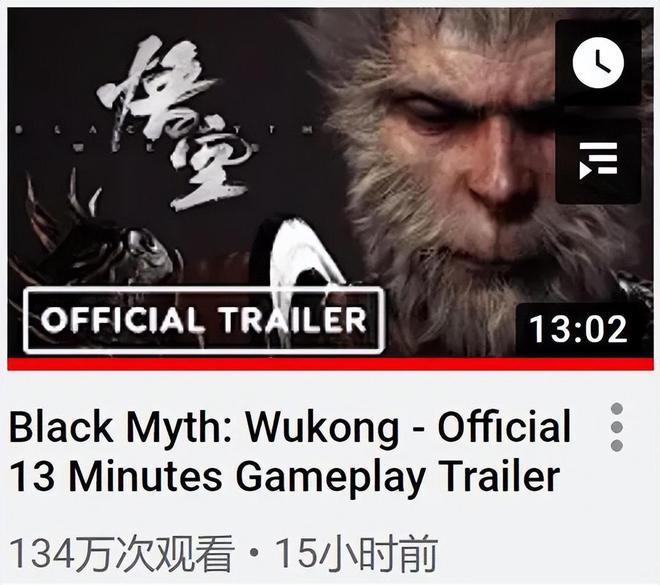Click the dot separator between views and time
Viewport: 660px width, 585px height.
click(254, 552)
